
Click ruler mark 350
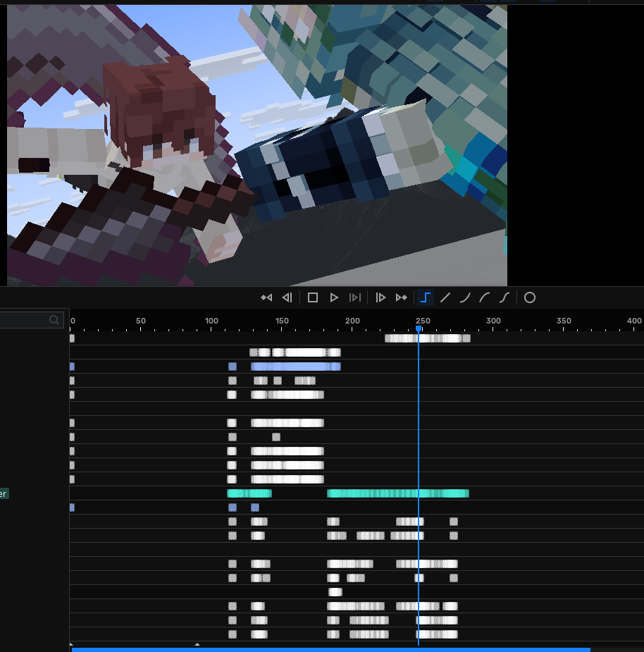pos(564,321)
